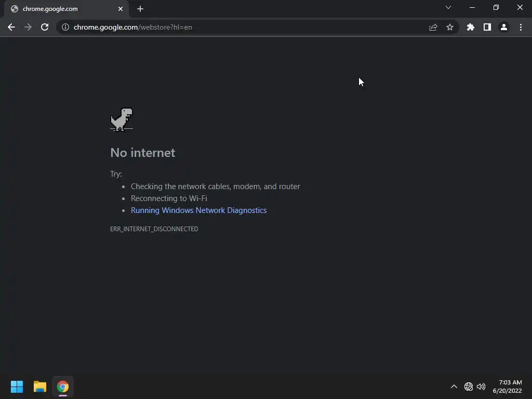
Task: Click the Chrome taskbar icon
Action: (63, 387)
